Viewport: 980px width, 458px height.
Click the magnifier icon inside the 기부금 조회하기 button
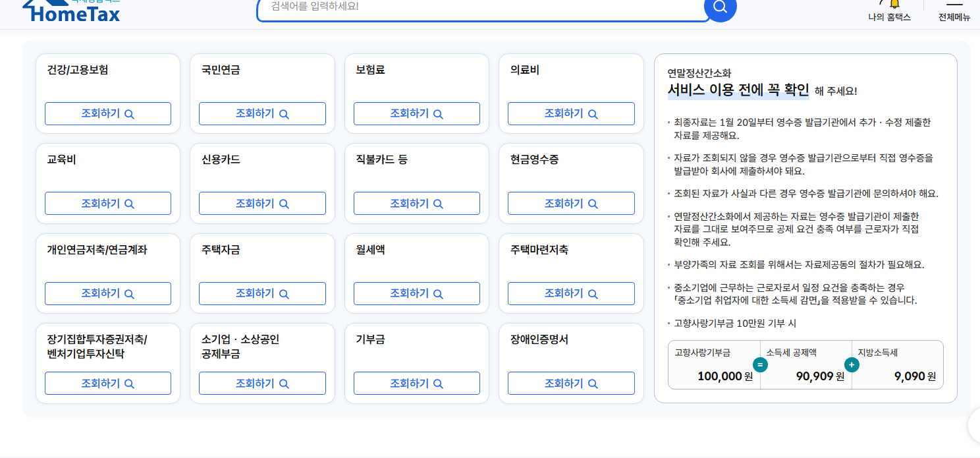tap(439, 383)
